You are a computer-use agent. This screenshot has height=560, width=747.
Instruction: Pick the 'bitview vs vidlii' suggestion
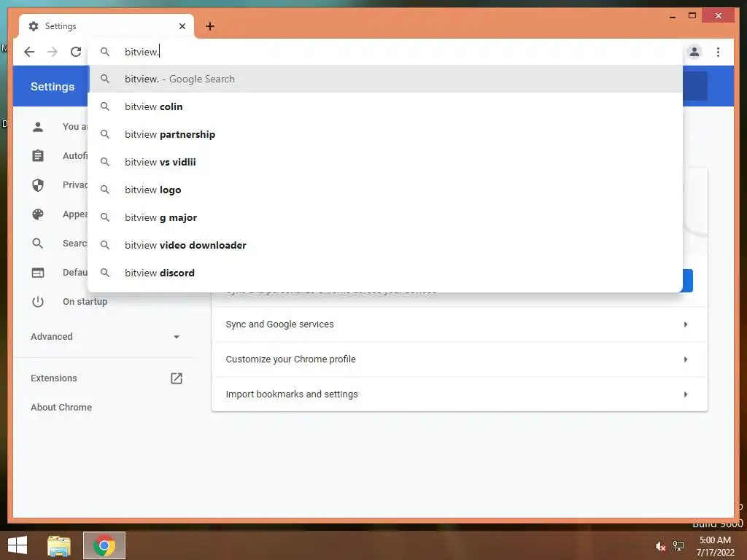tap(385, 162)
